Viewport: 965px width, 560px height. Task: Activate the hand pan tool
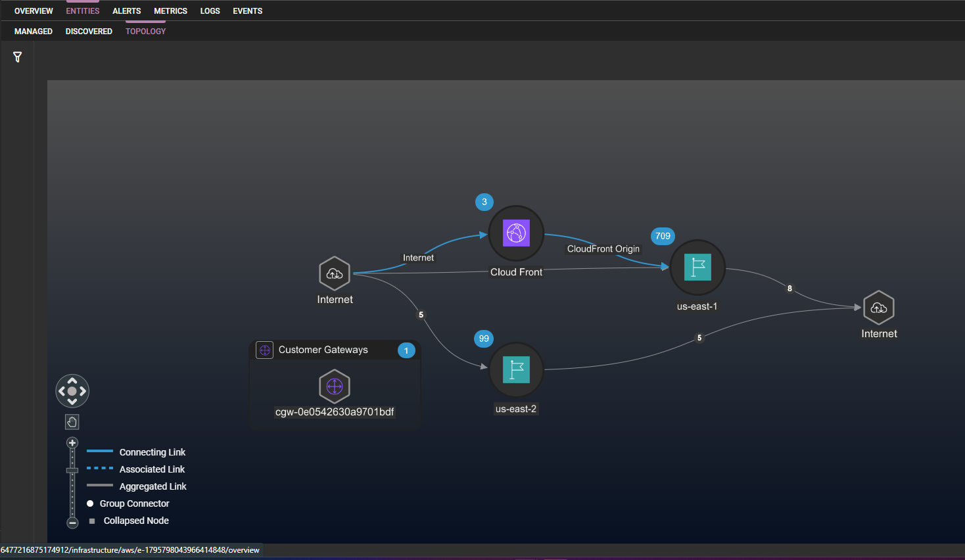click(x=72, y=421)
